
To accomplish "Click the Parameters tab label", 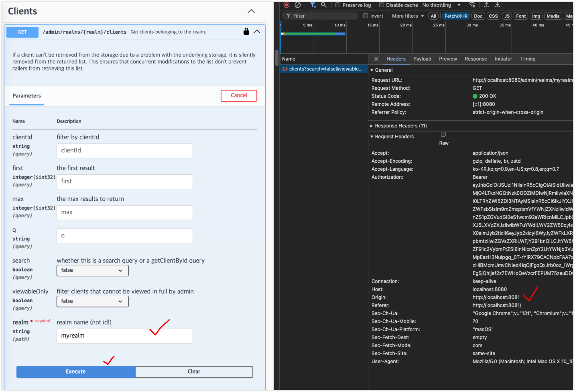I will point(26,96).
